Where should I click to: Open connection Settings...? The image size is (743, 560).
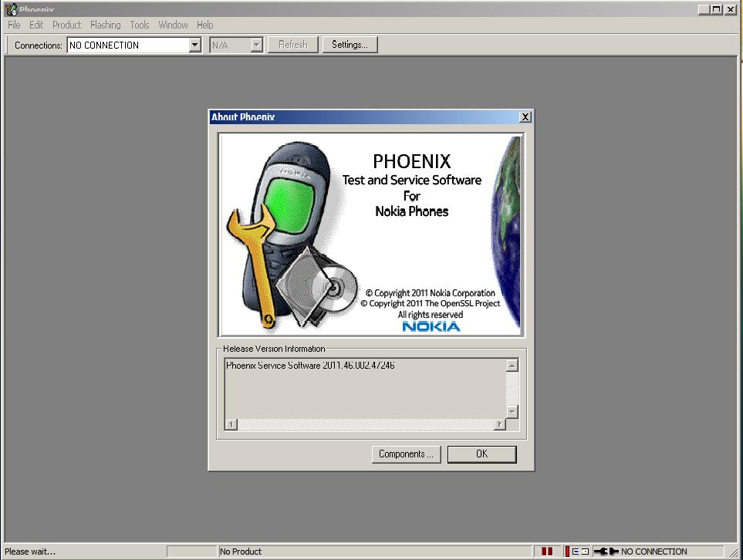(350, 45)
